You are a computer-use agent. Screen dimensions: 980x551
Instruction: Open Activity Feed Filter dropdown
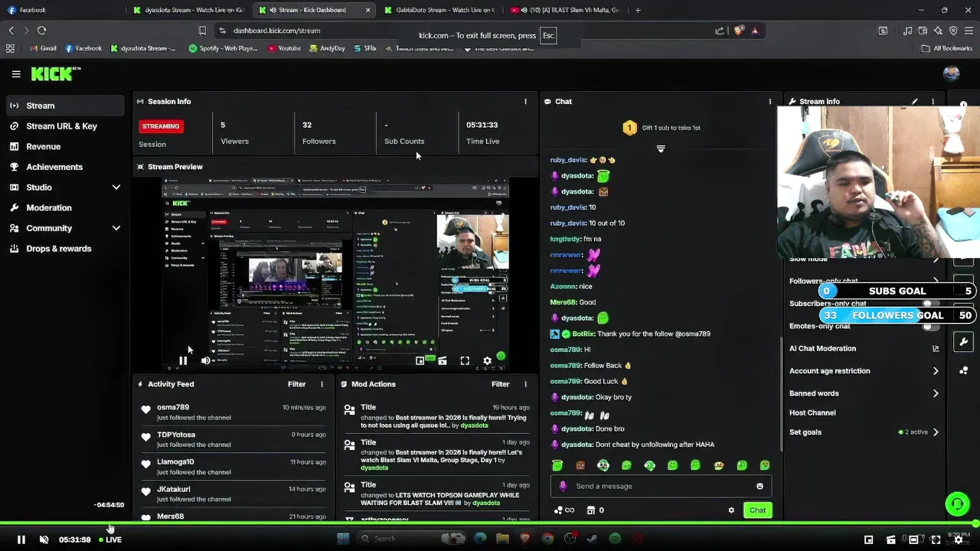[296, 384]
